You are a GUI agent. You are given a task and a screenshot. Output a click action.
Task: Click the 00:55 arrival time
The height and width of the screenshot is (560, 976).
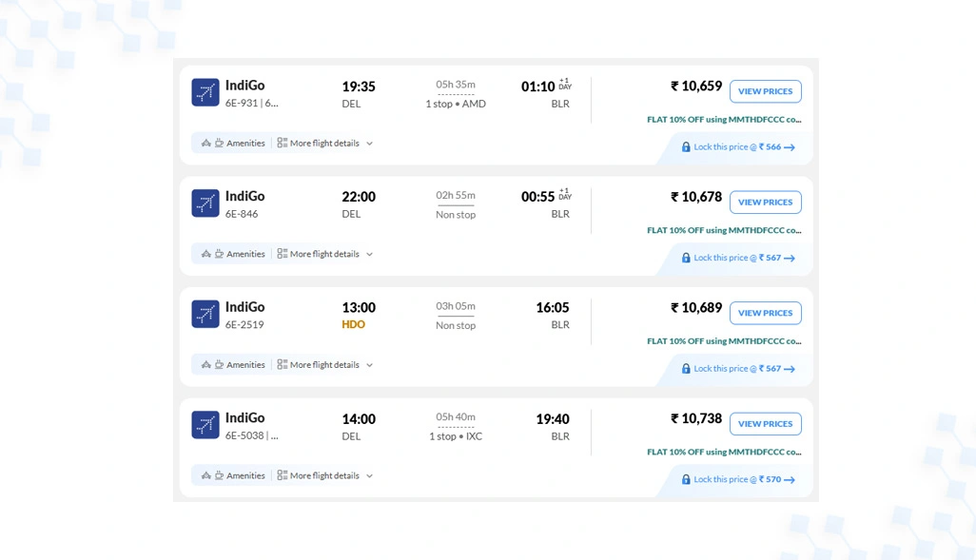click(537, 197)
